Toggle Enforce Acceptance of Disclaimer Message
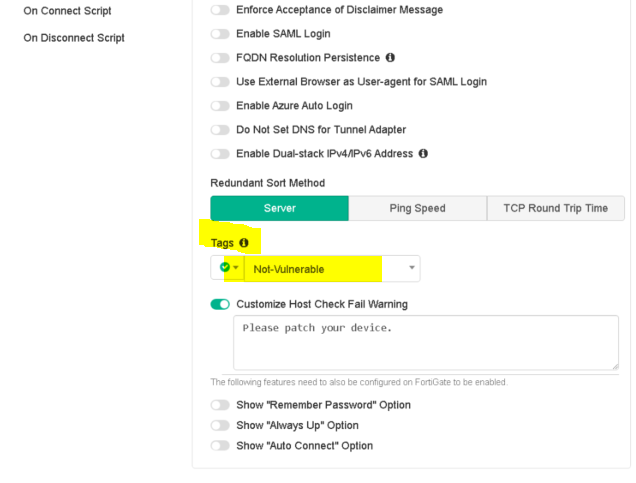Screen dimensions: 636x483 click(220, 10)
